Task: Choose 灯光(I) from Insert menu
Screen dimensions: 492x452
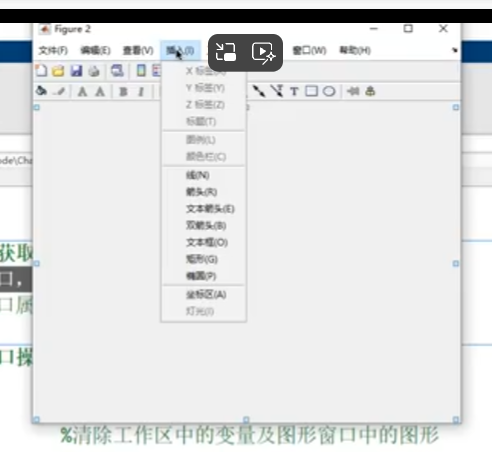Action: pyautogui.click(x=204, y=311)
